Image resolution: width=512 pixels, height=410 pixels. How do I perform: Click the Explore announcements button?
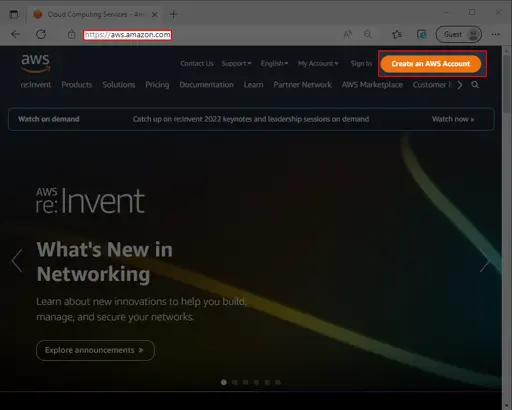pyautogui.click(x=95, y=350)
